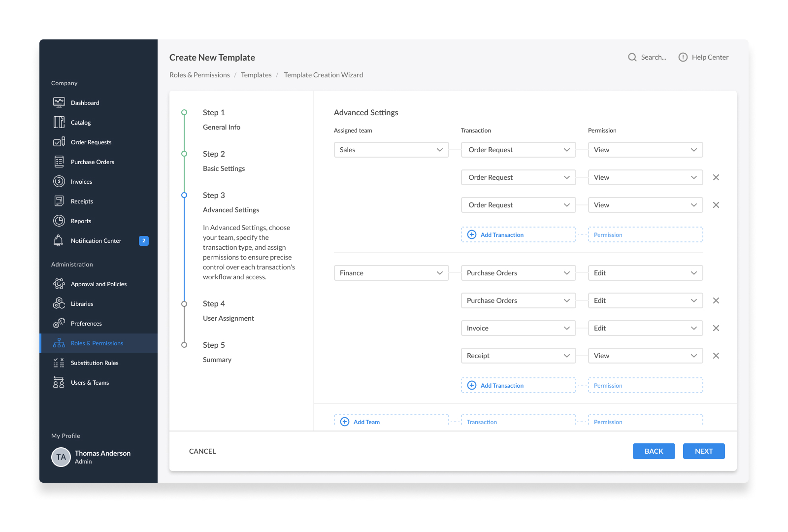This screenshot has height=532, width=788.
Task: Open the Dashboard icon in the sidebar
Action: (x=59, y=102)
